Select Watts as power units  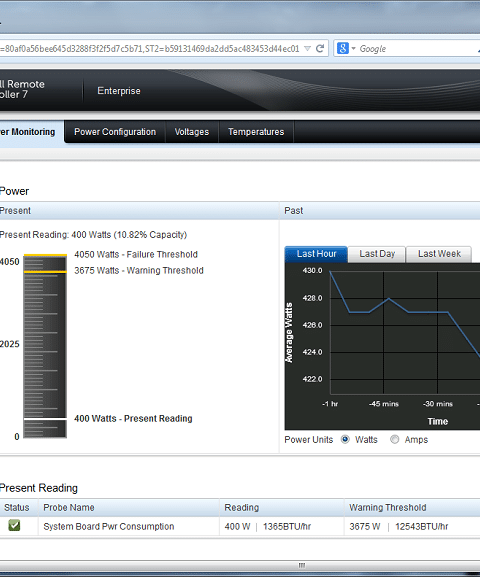pyautogui.click(x=345, y=439)
